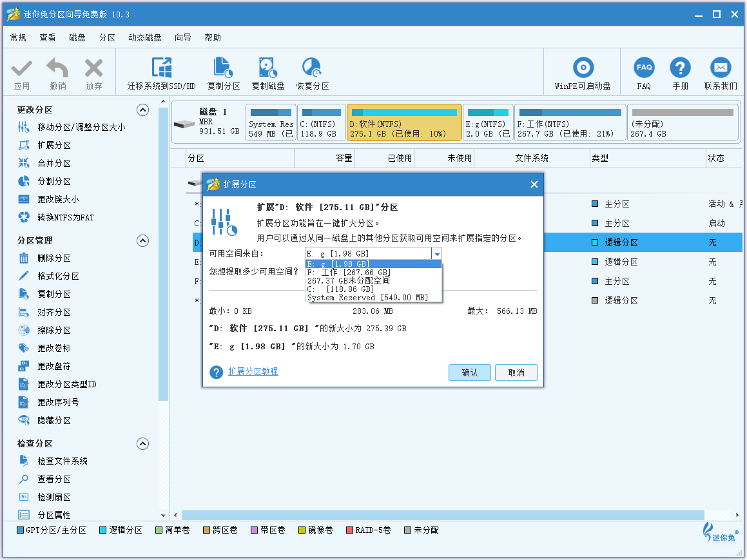
Task: Select 转换NTFS为FAT in sidebar
Action: pyautogui.click(x=55, y=218)
